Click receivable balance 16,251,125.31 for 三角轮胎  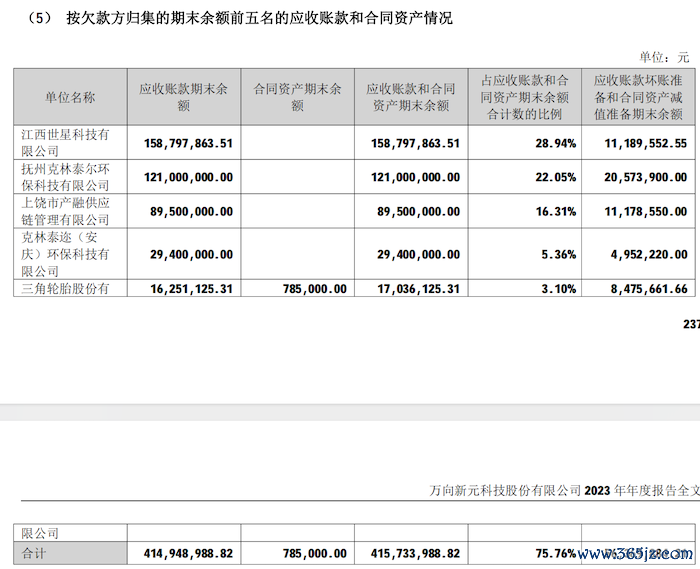pyautogui.click(x=192, y=289)
